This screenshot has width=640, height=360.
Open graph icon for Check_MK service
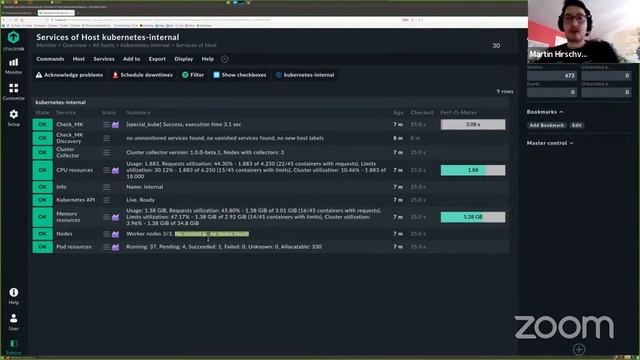(x=116, y=124)
